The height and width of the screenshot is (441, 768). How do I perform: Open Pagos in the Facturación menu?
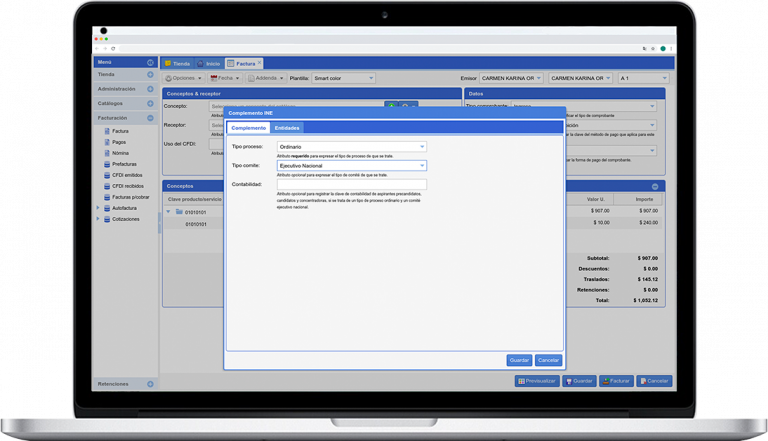point(119,142)
